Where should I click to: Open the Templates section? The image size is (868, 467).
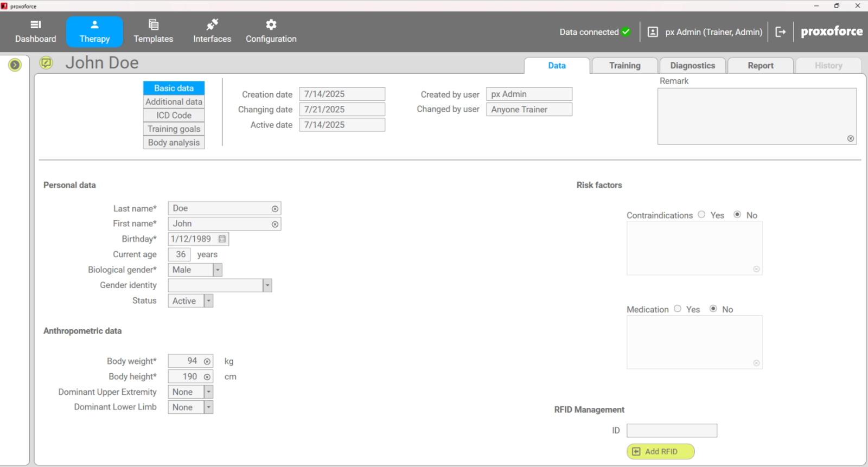(x=153, y=31)
